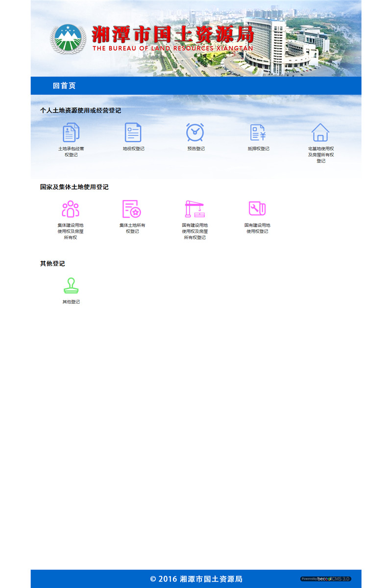This screenshot has width=392, height=588.
Task: Go to 回首页 in the navigation bar
Action: coord(64,86)
